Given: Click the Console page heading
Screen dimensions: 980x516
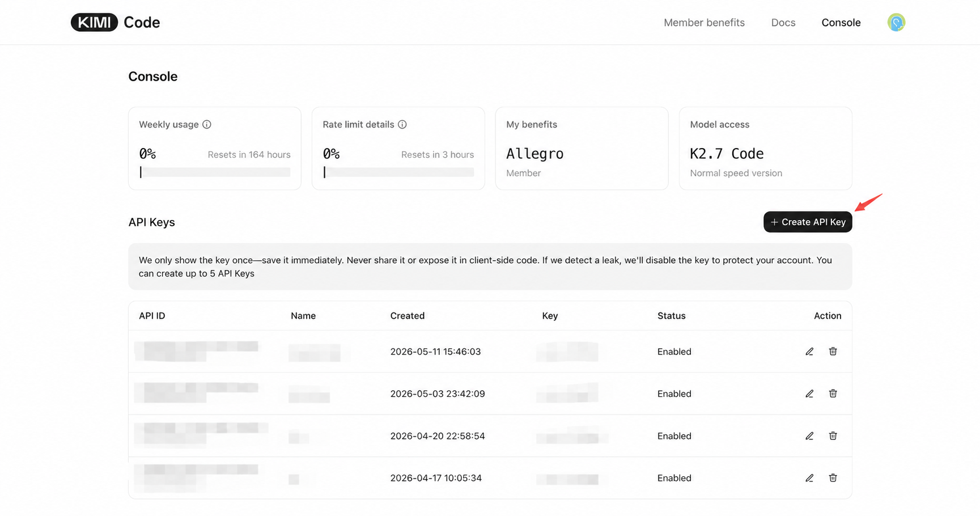Looking at the screenshot, I should coord(153,77).
